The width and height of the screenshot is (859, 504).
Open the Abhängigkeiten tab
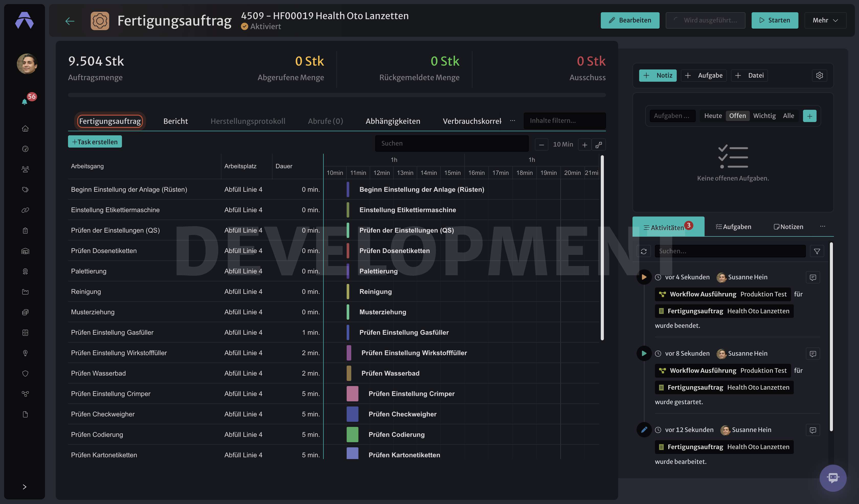393,121
